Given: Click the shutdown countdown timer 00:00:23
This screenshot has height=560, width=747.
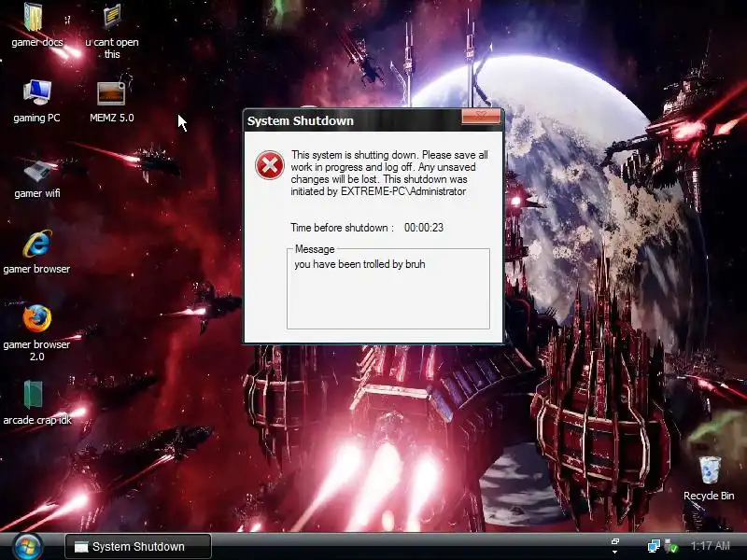Looking at the screenshot, I should point(424,228).
